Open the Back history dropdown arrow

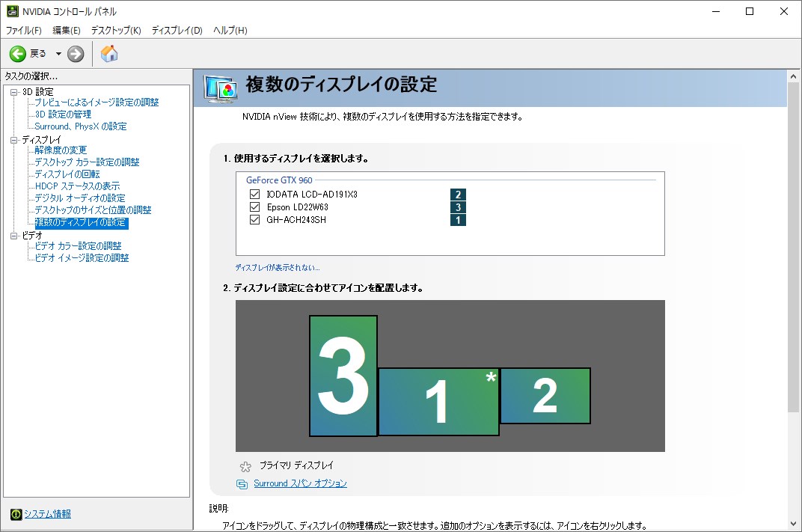coord(58,54)
